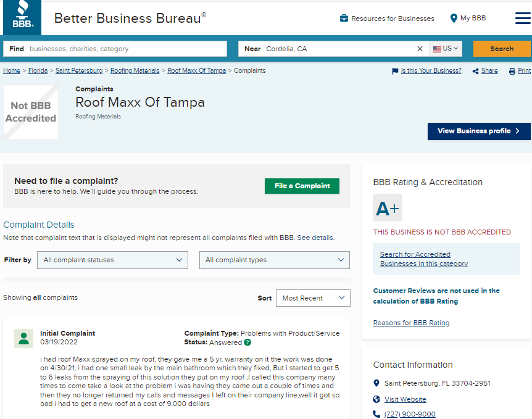Click the green status help question icon

247,342
